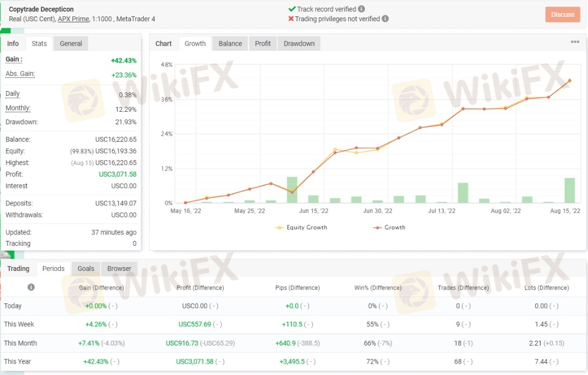Screen dimensions: 588x375
Task: Select the Balance chart tab
Action: (230, 44)
